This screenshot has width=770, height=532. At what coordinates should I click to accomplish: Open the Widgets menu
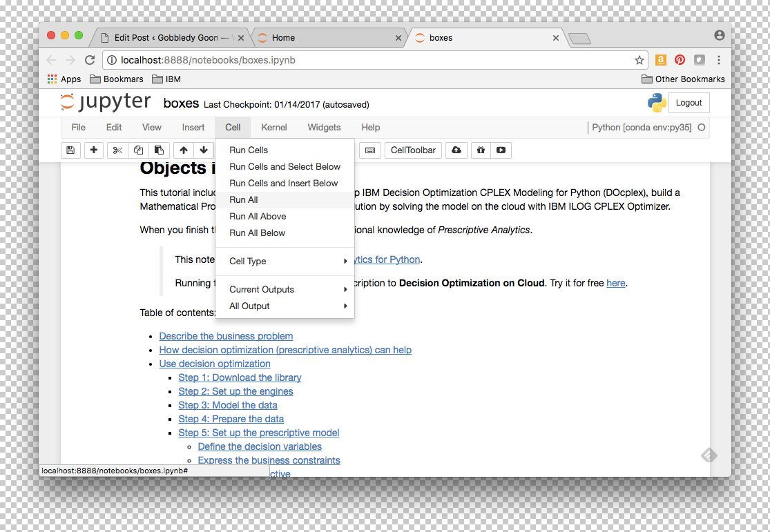pos(324,127)
